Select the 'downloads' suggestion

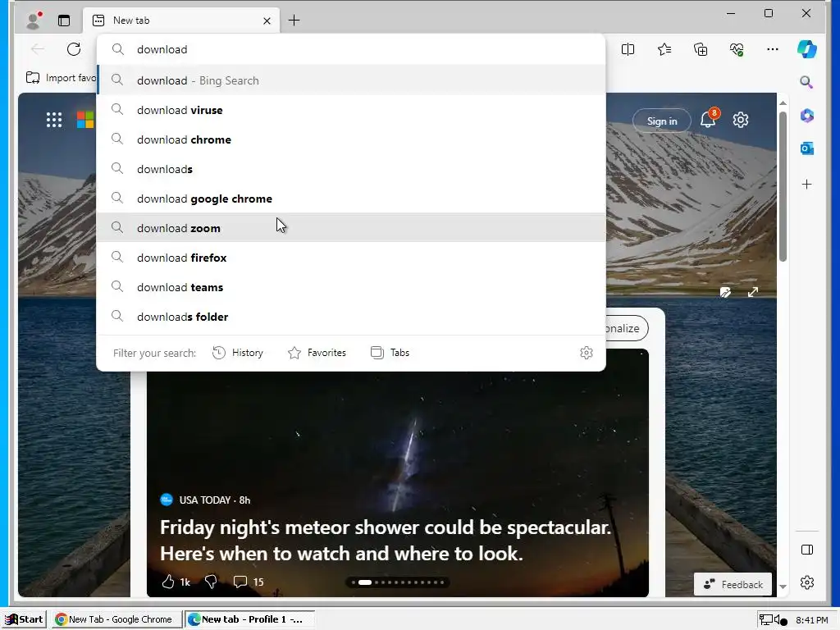351,169
